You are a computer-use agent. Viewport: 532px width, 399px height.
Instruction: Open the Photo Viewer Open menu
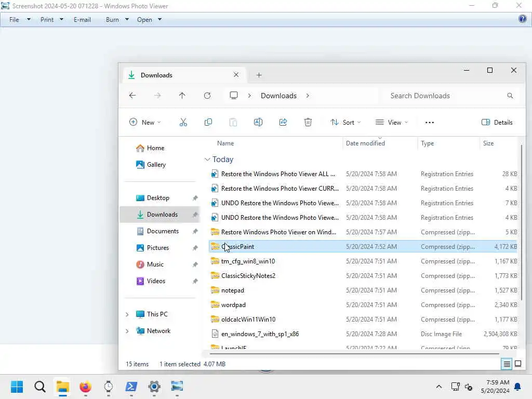pos(149,20)
